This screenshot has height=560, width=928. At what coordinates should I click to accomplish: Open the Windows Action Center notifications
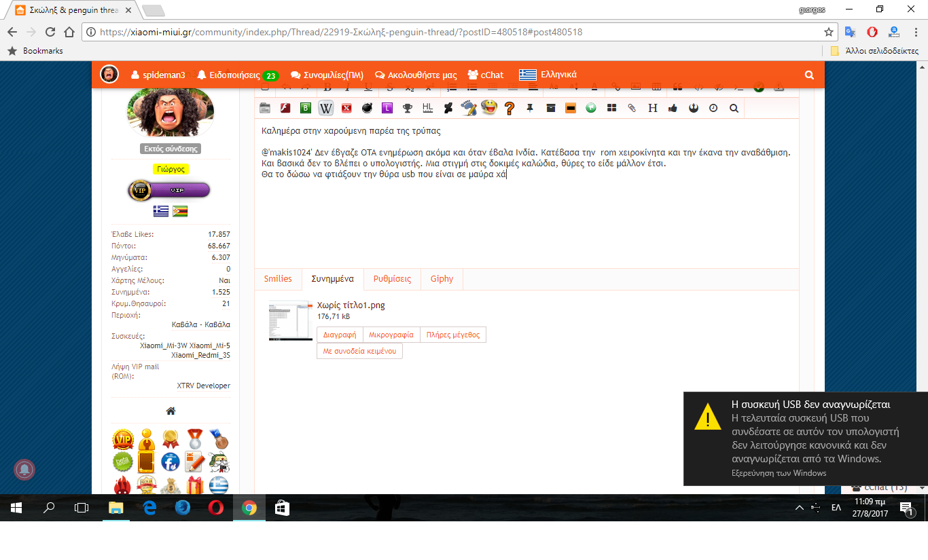pos(906,508)
